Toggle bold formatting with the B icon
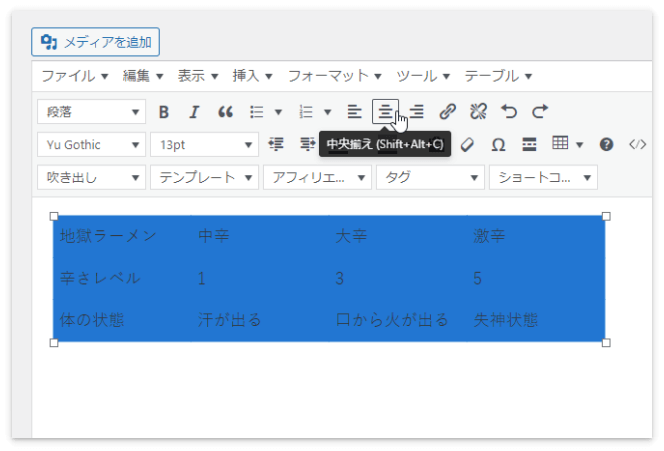 tap(164, 112)
